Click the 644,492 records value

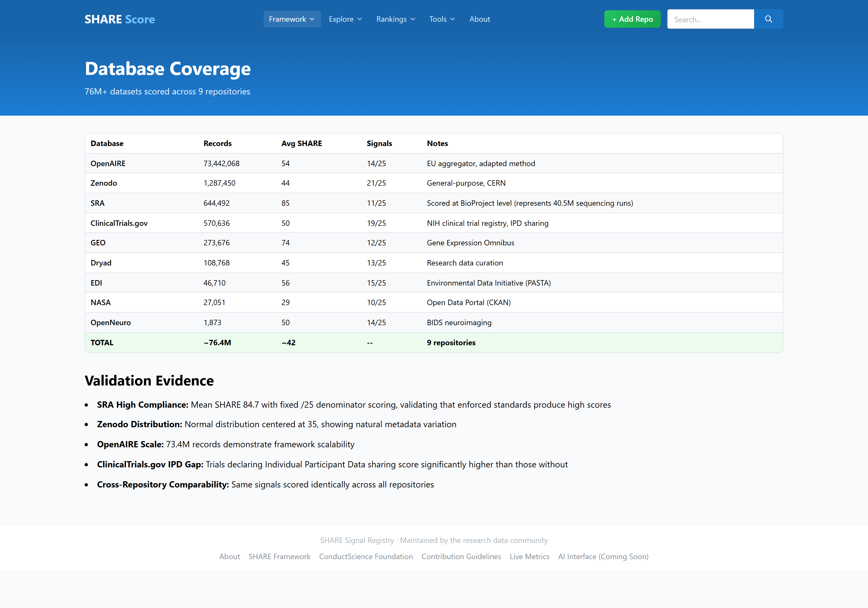[x=217, y=203]
